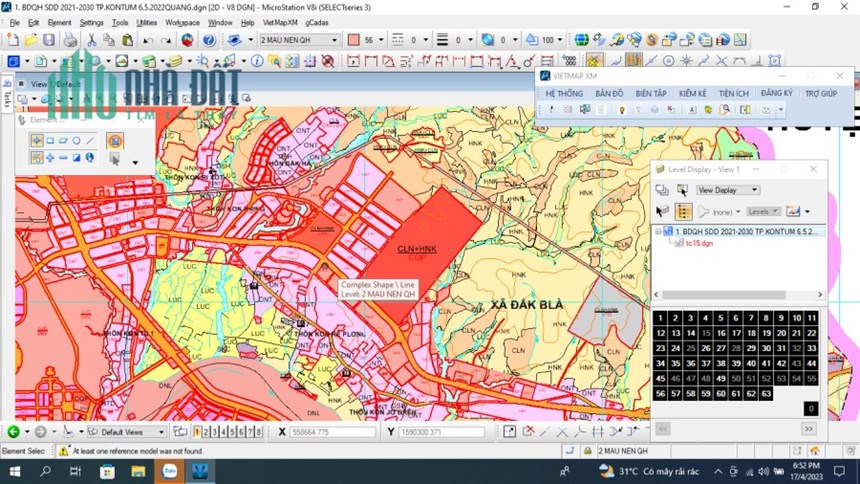
Task: Open the Element menu
Action: 59,22
